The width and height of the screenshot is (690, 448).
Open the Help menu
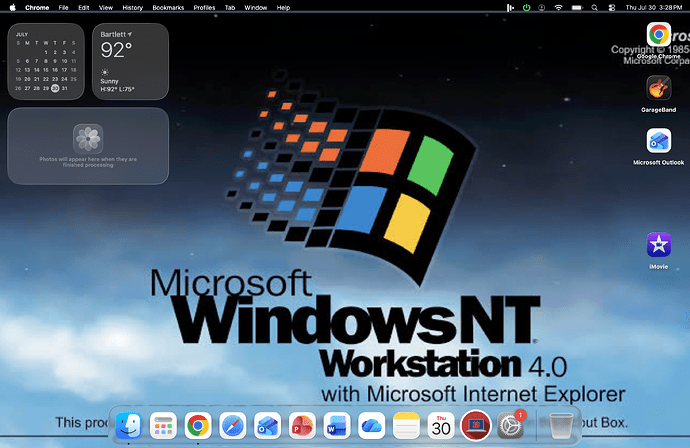(x=283, y=7)
